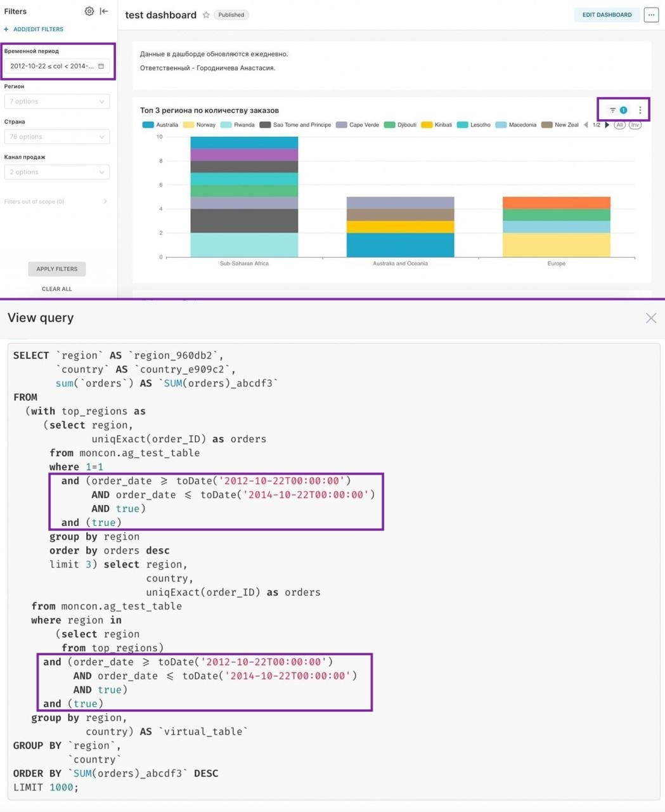This screenshot has height=812, width=665.
Task: Click 'limit 3) select region,' query line
Action: [119, 565]
